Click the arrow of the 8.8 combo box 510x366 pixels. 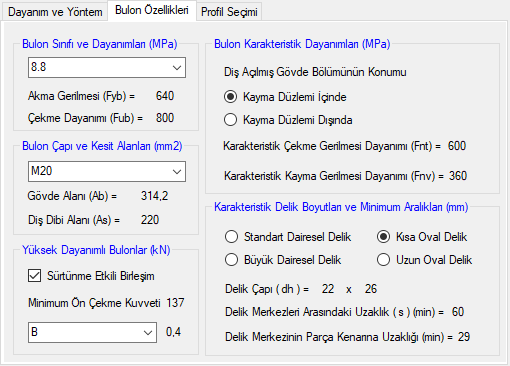[177, 68]
